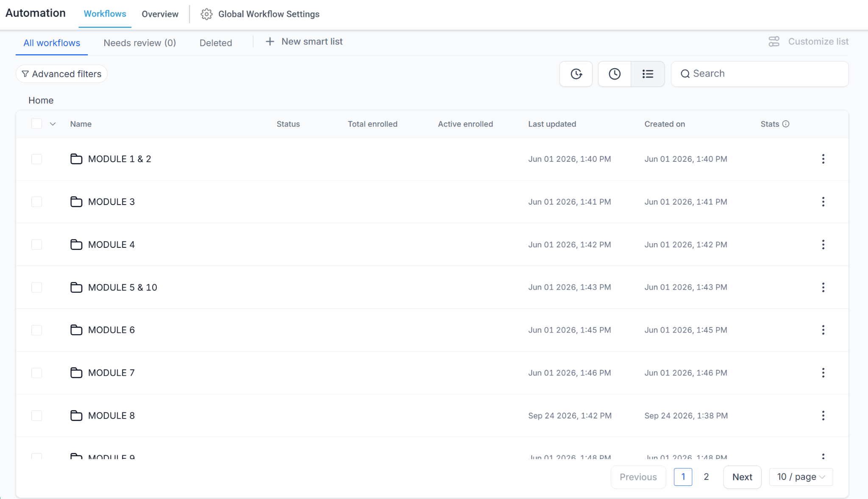868x499 pixels.
Task: Check the MODULE 4 row checkbox
Action: pyautogui.click(x=37, y=244)
